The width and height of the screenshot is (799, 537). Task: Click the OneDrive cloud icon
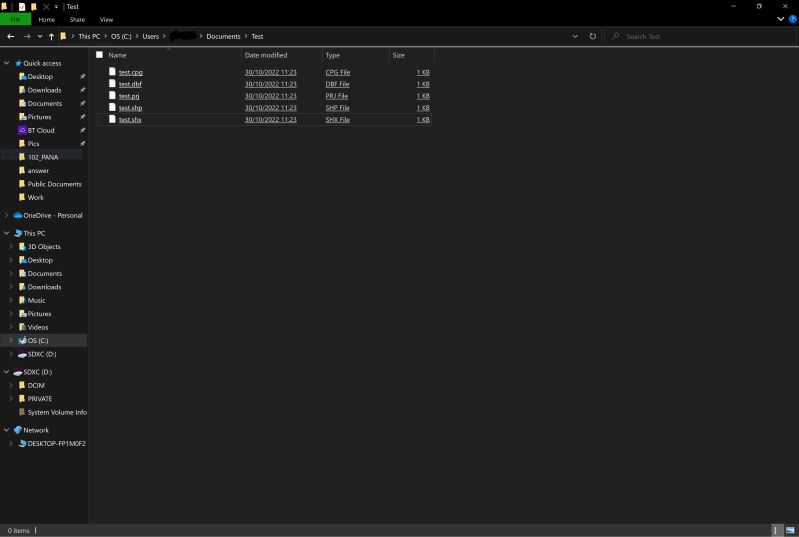[18, 216]
